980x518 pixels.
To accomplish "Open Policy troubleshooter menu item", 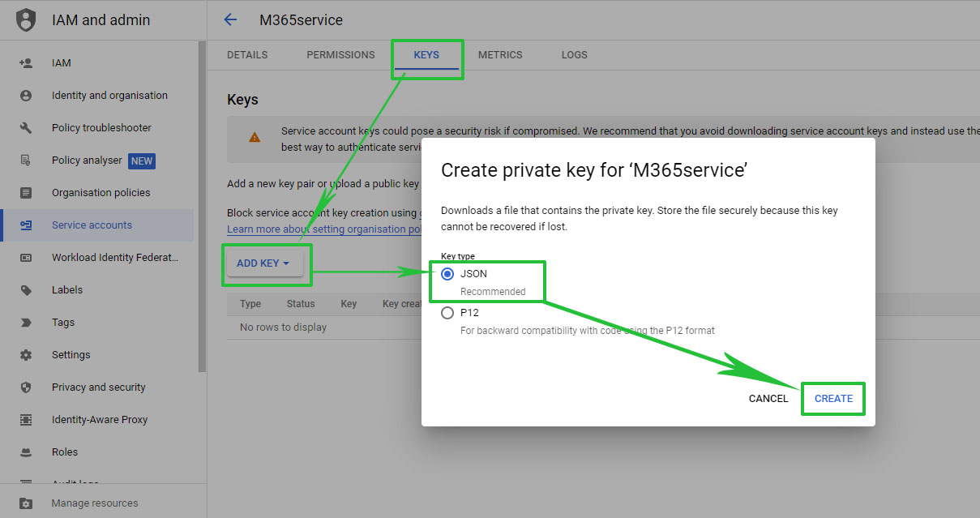I will pos(97,128).
